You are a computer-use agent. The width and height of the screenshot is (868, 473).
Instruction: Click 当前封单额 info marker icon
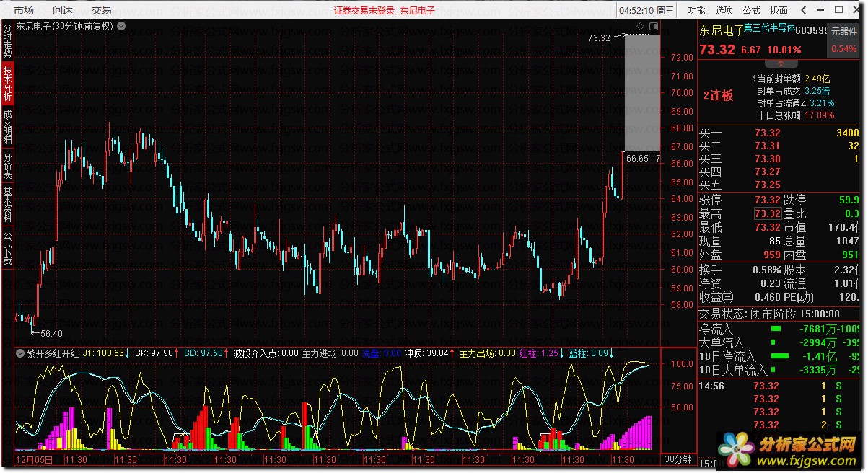(754, 78)
